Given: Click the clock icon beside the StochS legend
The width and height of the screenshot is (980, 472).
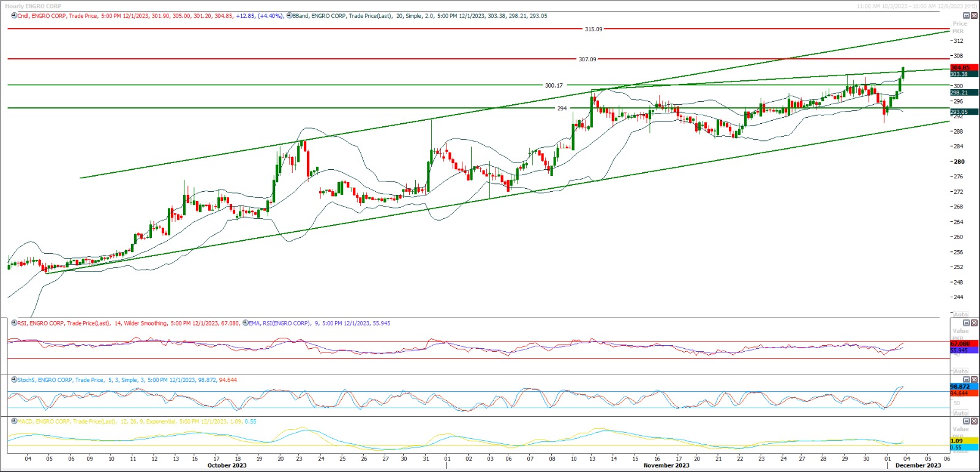Looking at the screenshot, I should pyautogui.click(x=14, y=380).
